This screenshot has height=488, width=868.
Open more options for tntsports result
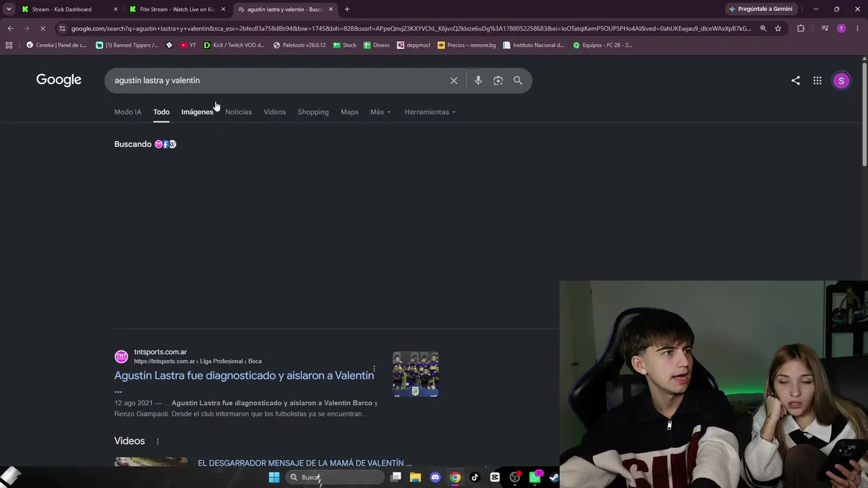point(374,369)
